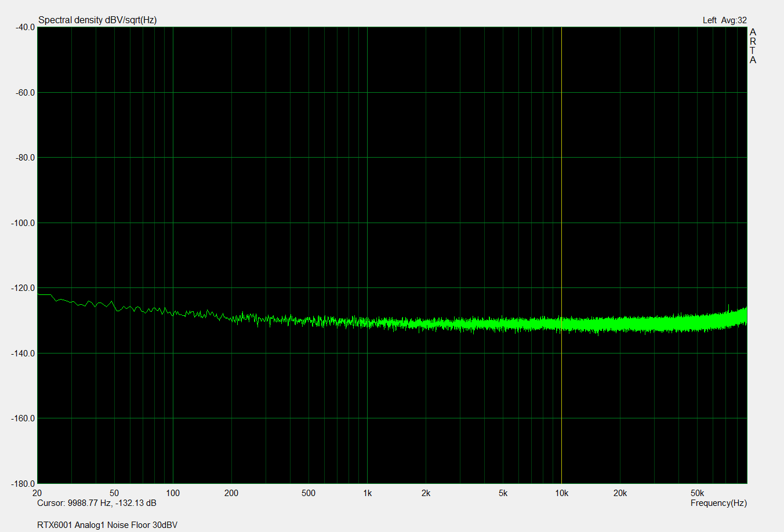Click the '20' frequency axis label
Image resolution: width=784 pixels, height=532 pixels.
pyautogui.click(x=37, y=493)
